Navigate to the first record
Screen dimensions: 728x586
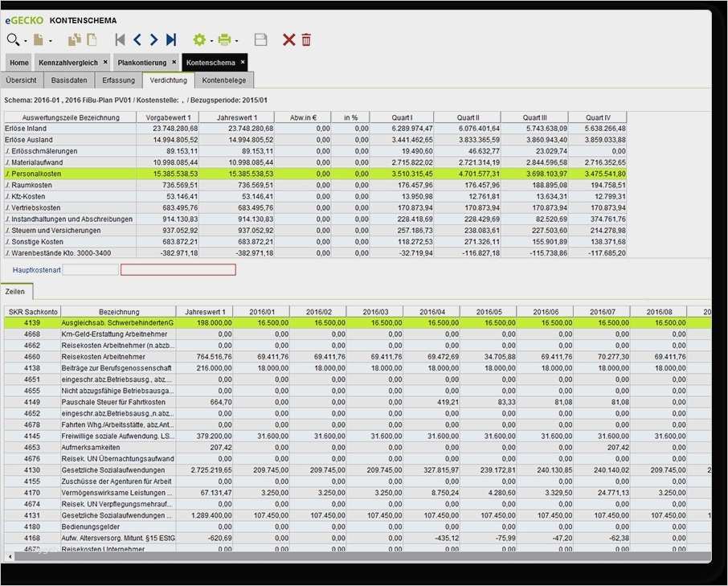click(x=121, y=39)
